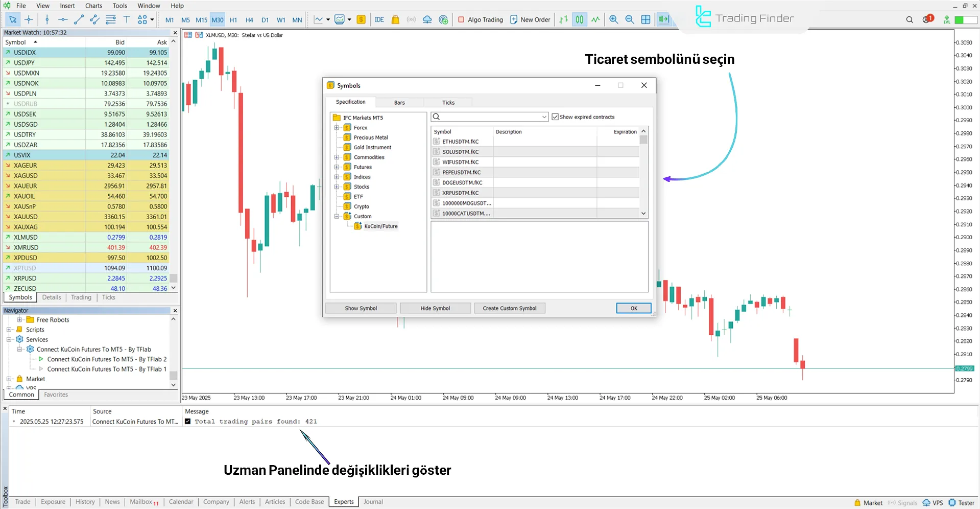
Task: Open the Experts tab in Toolbox
Action: [343, 502]
